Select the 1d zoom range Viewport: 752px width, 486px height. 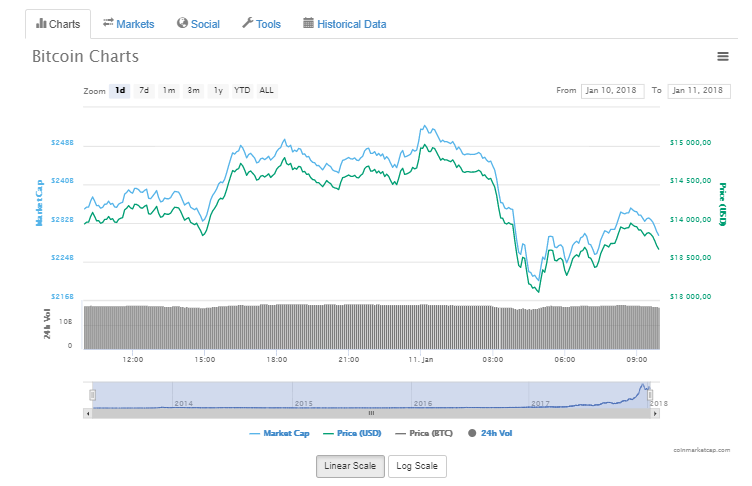click(x=120, y=91)
